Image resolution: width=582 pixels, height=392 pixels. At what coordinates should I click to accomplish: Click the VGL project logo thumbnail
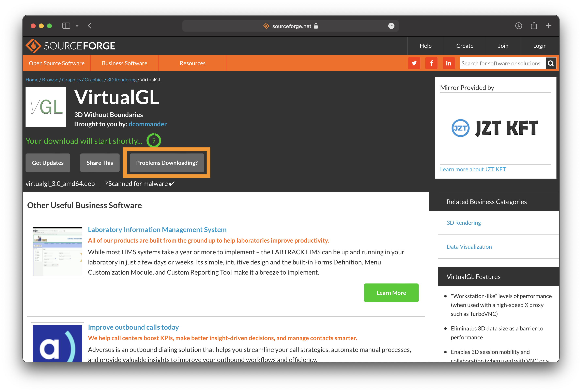click(x=46, y=107)
